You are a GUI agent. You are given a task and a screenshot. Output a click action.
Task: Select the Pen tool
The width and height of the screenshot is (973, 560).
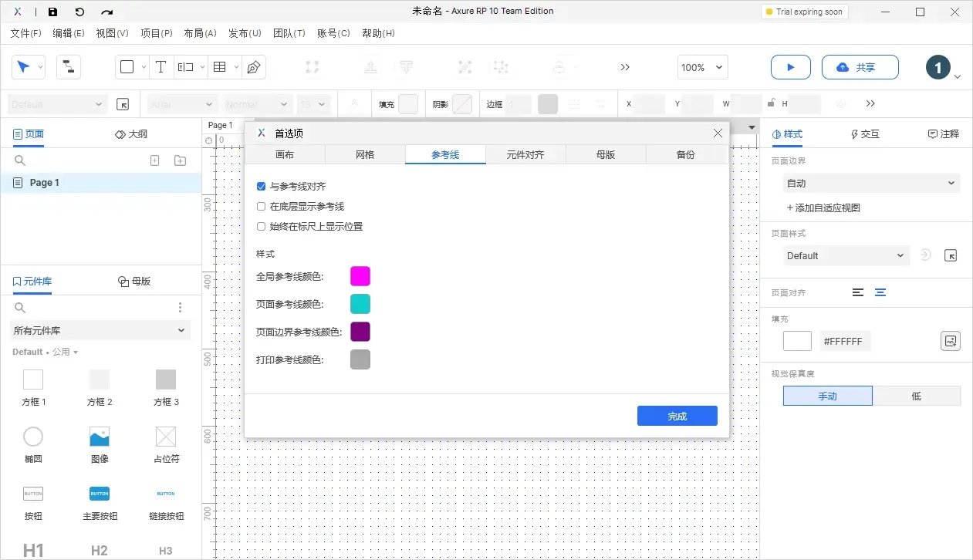pyautogui.click(x=253, y=67)
